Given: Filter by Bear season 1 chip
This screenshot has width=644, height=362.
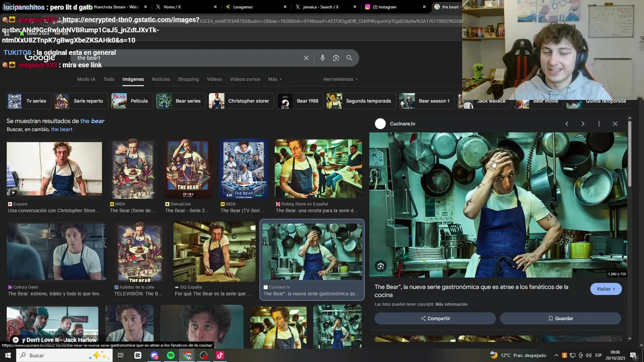Looking at the screenshot, I should coord(427,101).
